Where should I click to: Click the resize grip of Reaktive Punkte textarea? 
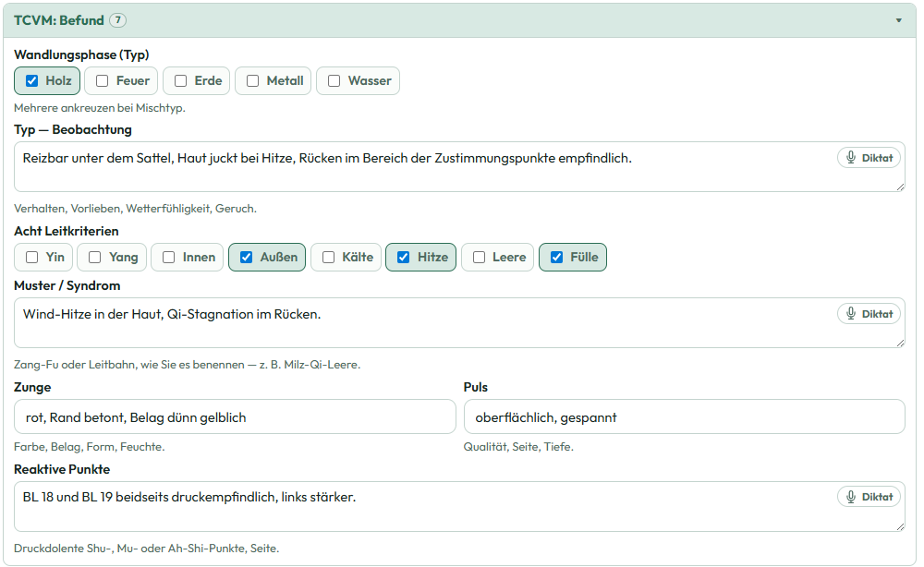(x=900, y=527)
